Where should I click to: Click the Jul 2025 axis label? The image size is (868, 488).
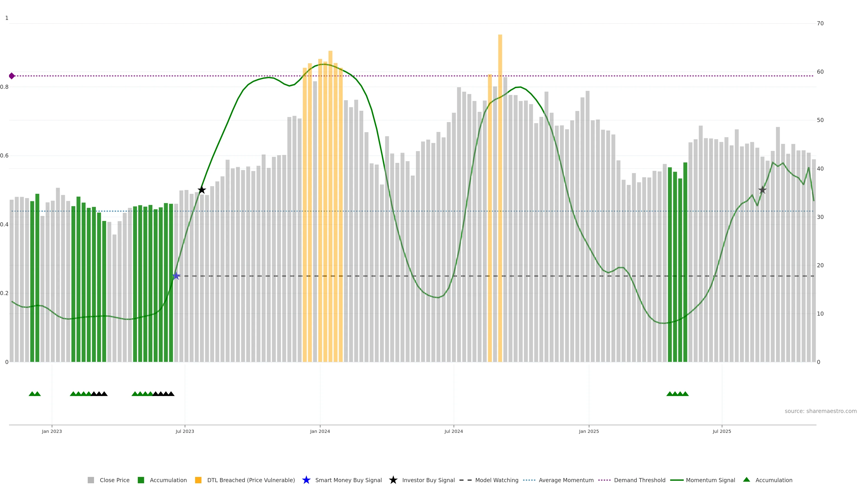tap(722, 431)
